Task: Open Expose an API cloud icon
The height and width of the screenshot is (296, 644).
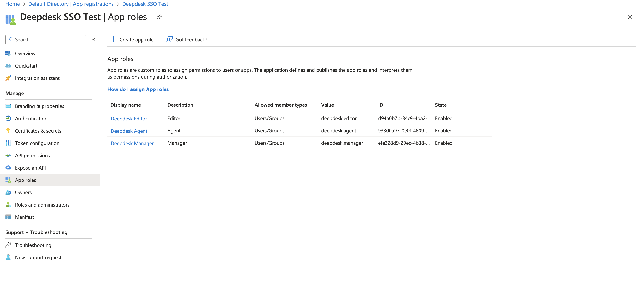Action: point(8,167)
